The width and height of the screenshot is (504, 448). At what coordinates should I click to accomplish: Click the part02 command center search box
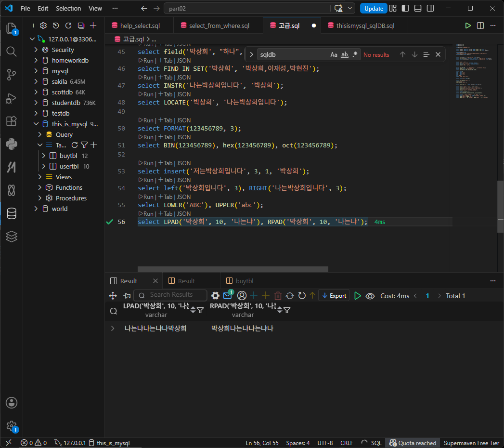tap(247, 8)
